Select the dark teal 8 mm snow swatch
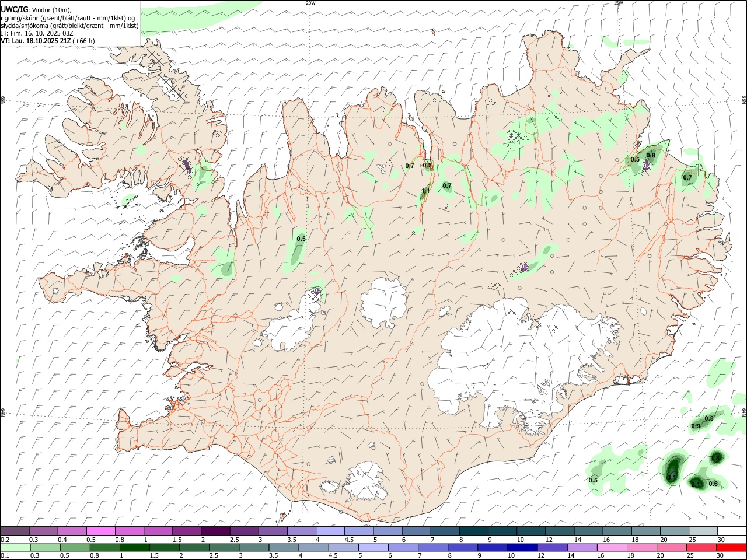This screenshot has width=747, height=560. click(473, 531)
